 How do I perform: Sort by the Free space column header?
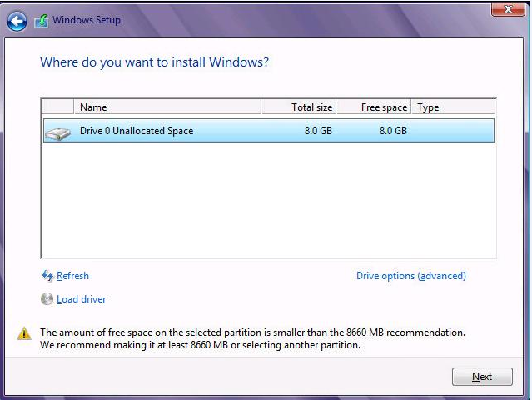pyautogui.click(x=374, y=107)
